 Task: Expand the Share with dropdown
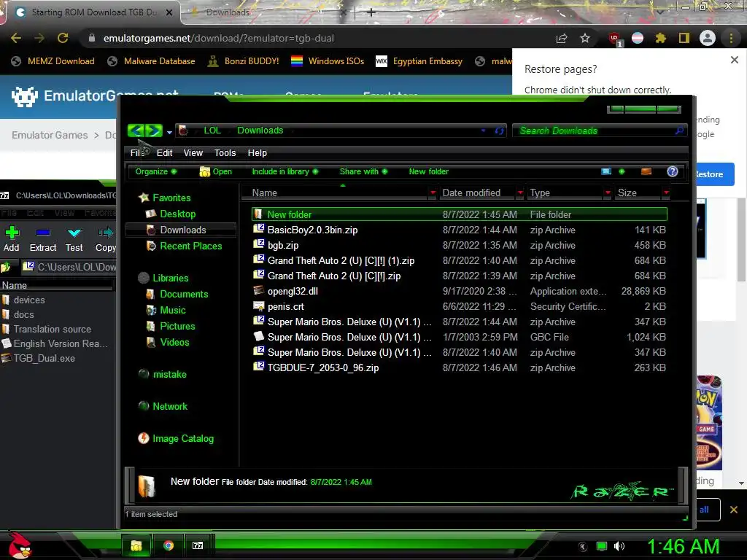pos(363,171)
